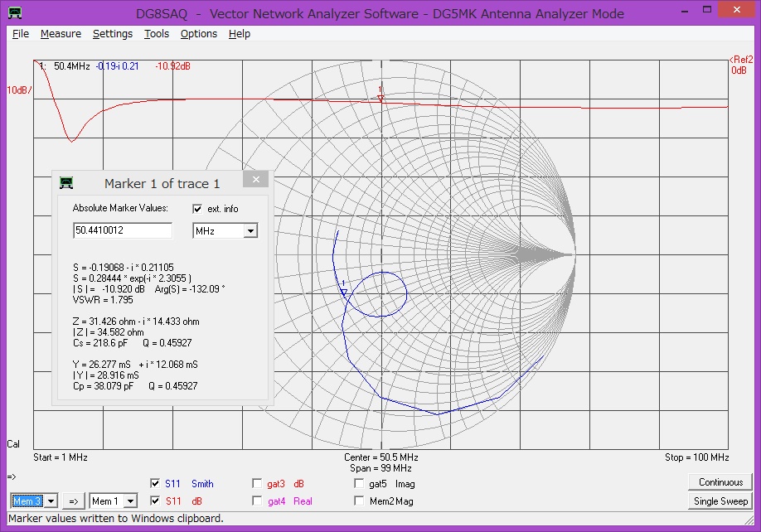Toggle the S11 dB trace checkbox
The image size is (761, 532).
pyautogui.click(x=155, y=501)
